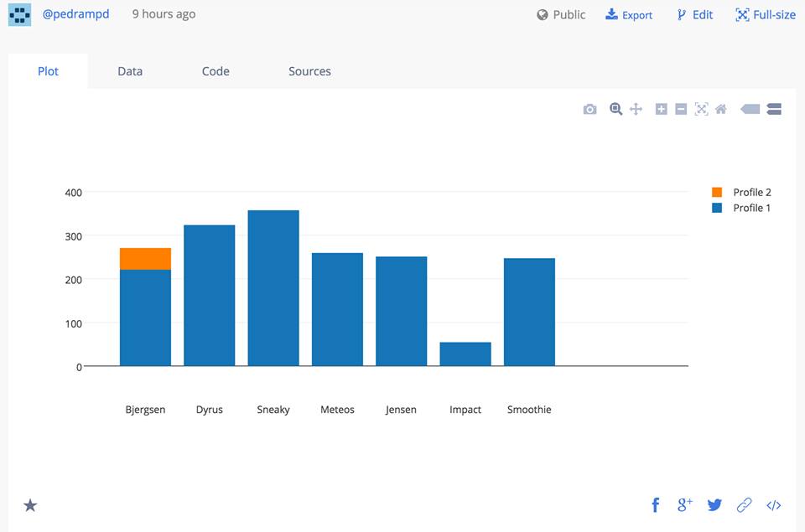Click the Dyrus axis label
The image size is (805, 532).
[x=210, y=410]
